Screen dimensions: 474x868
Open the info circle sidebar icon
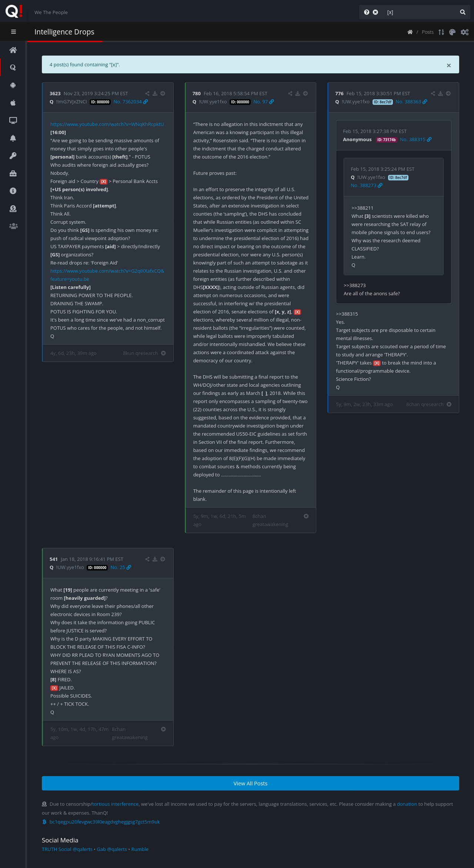pos(13,191)
